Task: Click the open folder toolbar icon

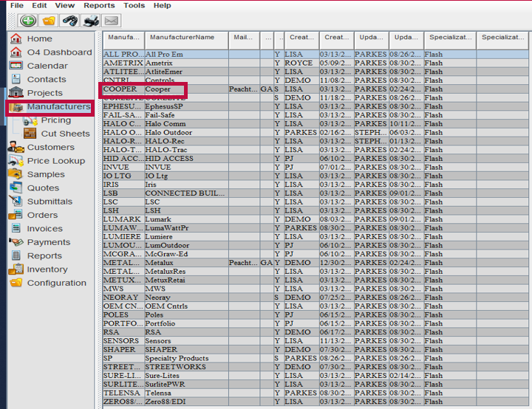Action: click(x=49, y=21)
